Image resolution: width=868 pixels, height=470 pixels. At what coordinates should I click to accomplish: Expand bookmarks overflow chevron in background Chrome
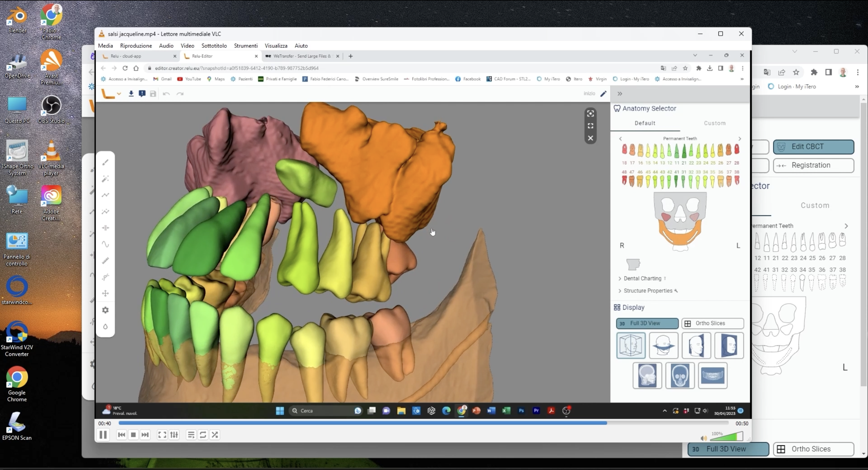(x=857, y=87)
